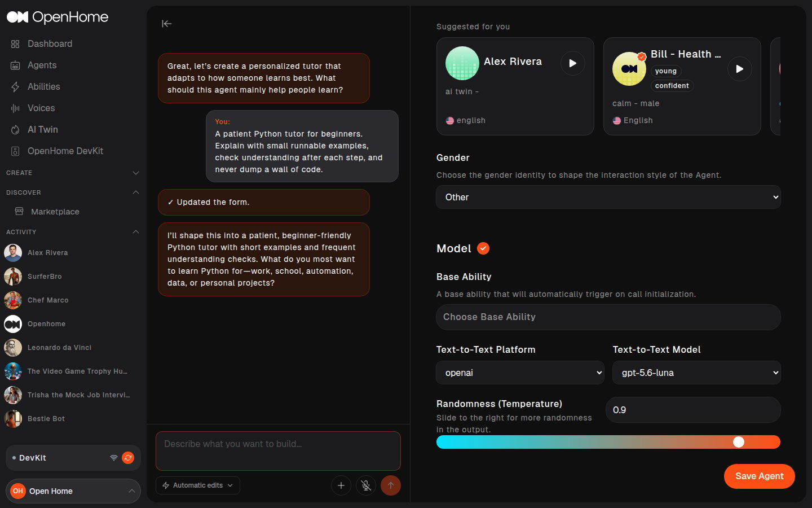Click the temperature value field
The width and height of the screenshot is (812, 508).
tap(693, 410)
